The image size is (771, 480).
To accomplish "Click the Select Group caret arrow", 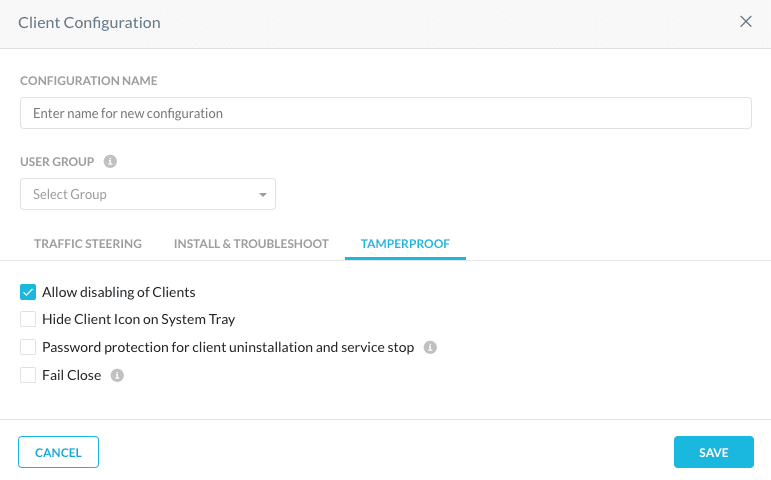I will pos(263,195).
